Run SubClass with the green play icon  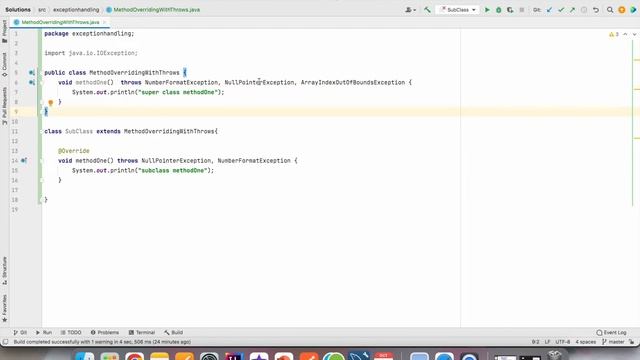[487, 10]
